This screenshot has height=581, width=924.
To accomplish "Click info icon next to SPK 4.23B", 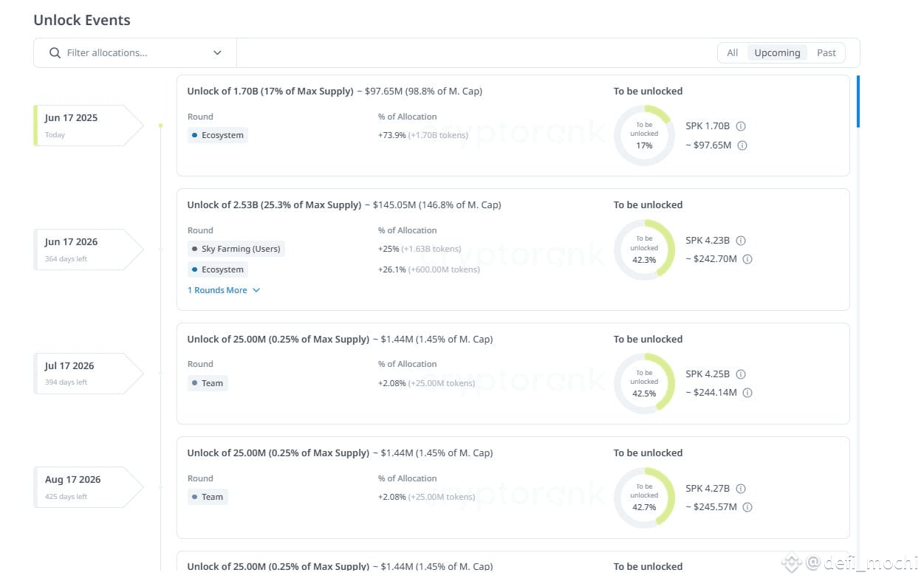I will [x=741, y=241].
